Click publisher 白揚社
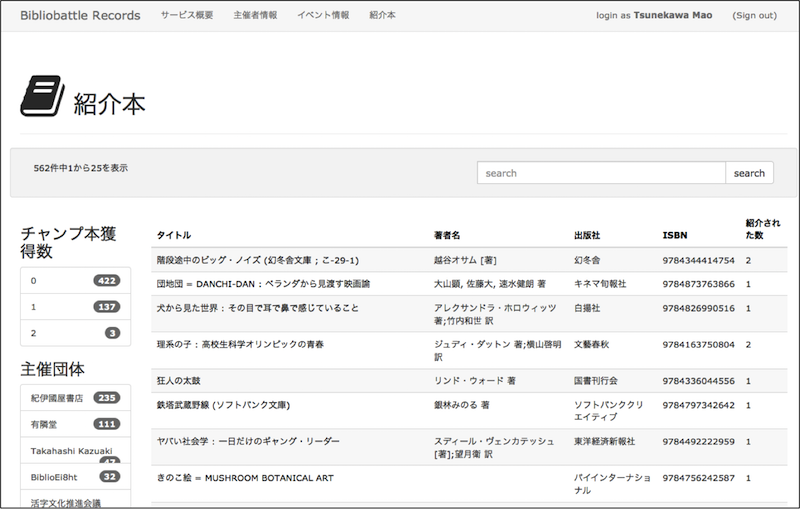This screenshot has width=800, height=509. click(587, 308)
